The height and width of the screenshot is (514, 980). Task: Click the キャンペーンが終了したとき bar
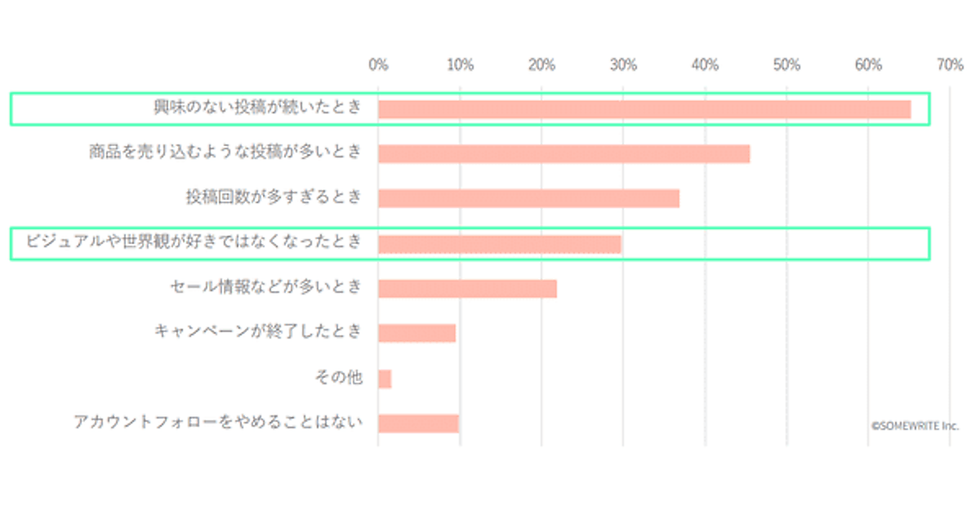(x=416, y=333)
